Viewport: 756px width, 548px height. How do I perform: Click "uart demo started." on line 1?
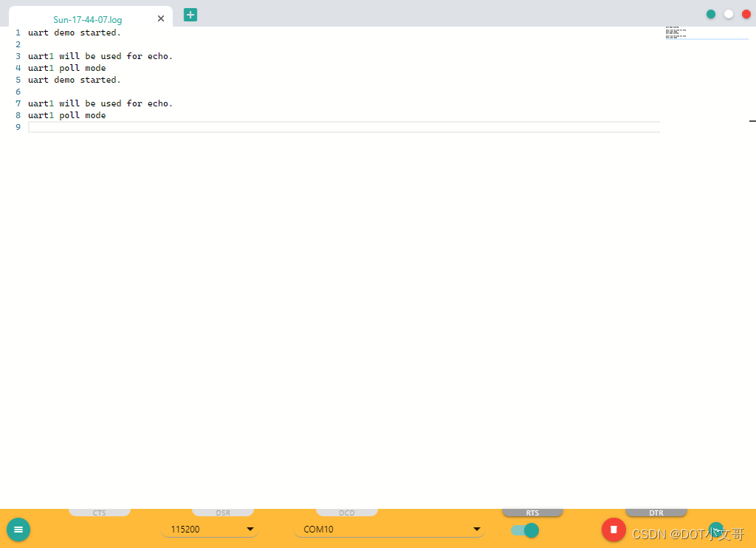point(75,32)
